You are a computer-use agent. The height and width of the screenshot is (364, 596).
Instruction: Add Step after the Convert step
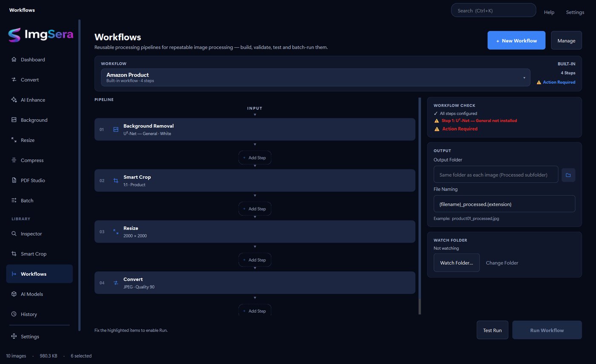255,310
